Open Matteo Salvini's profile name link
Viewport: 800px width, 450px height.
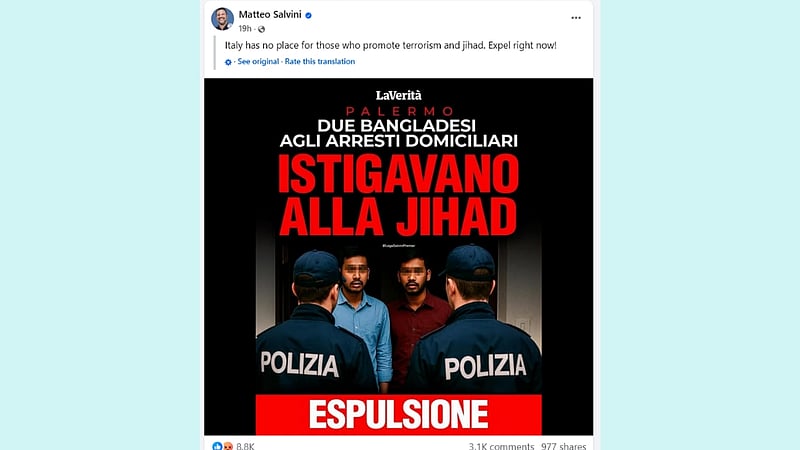270,15
